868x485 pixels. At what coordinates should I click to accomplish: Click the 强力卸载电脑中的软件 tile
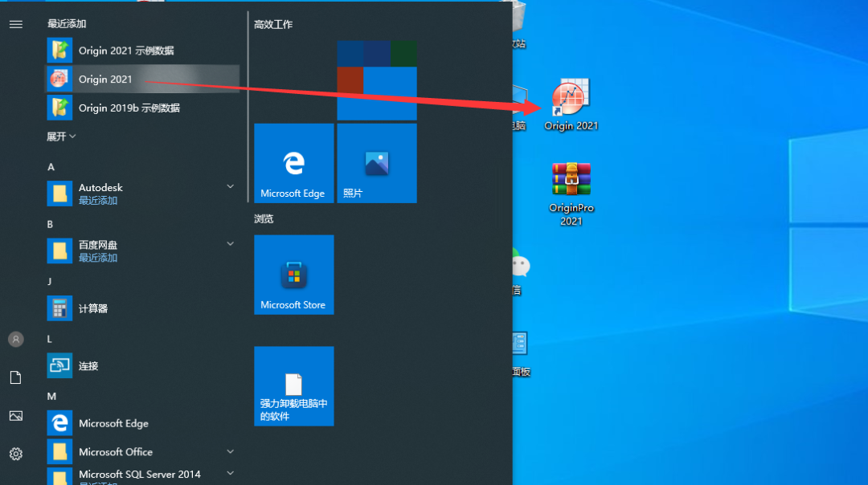293,386
